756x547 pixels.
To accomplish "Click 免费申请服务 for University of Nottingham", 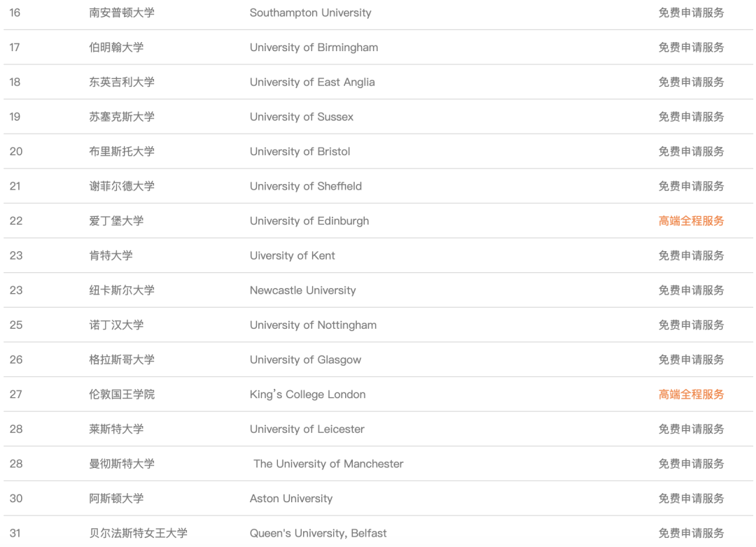I will pos(691,325).
